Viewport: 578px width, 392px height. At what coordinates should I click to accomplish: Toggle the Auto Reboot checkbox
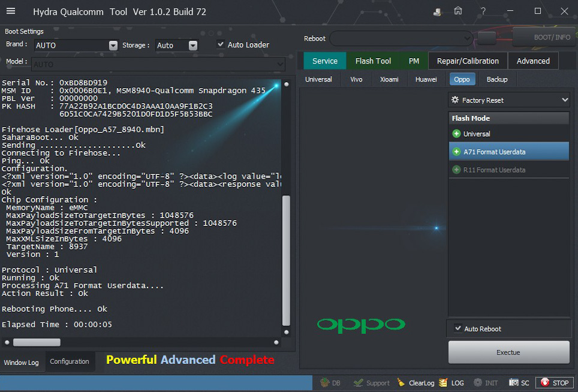(x=458, y=328)
